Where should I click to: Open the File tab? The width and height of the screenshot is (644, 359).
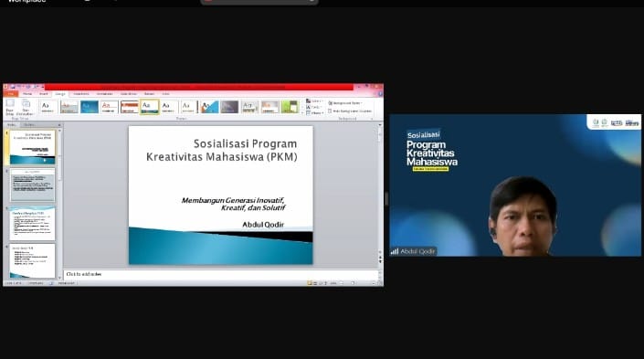pos(11,94)
